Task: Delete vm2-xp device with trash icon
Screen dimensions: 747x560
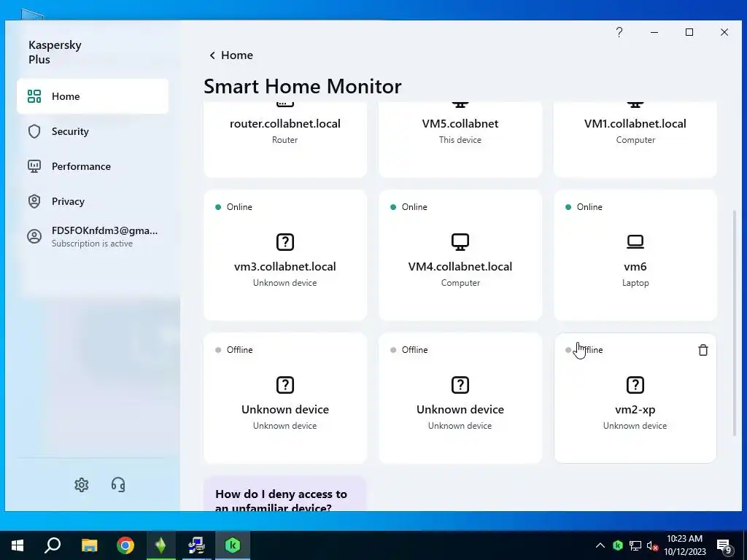Action: 703,350
